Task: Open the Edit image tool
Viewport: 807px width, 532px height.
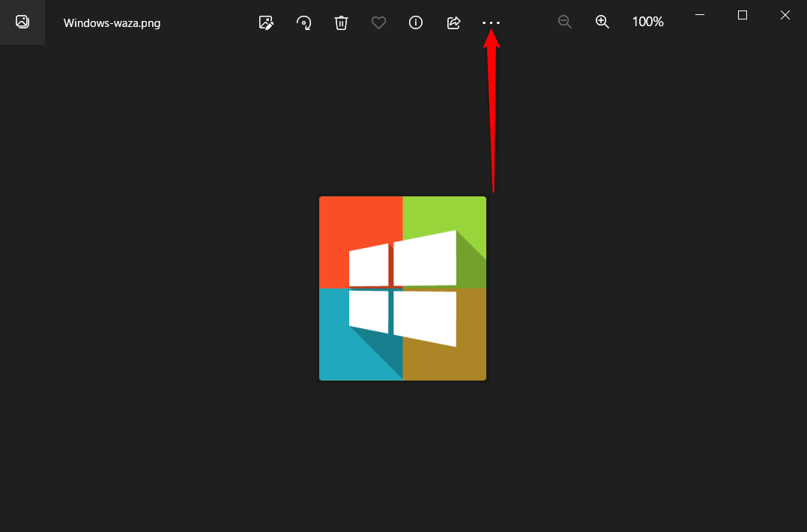Action: tap(266, 22)
